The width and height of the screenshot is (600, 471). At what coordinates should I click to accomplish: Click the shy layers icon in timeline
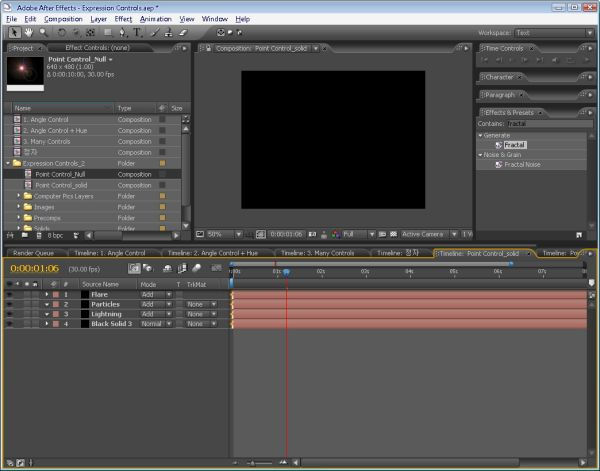pos(167,269)
